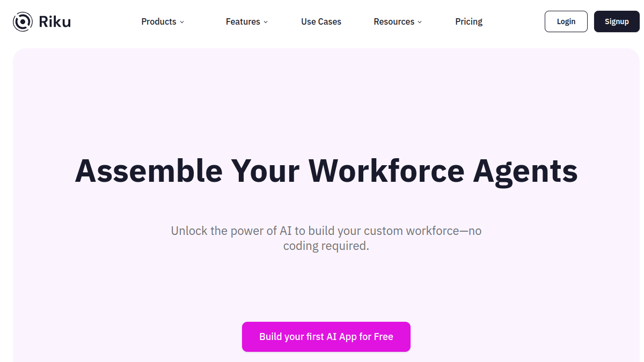Expand the chevron next to Products
644x362 pixels.
(182, 22)
